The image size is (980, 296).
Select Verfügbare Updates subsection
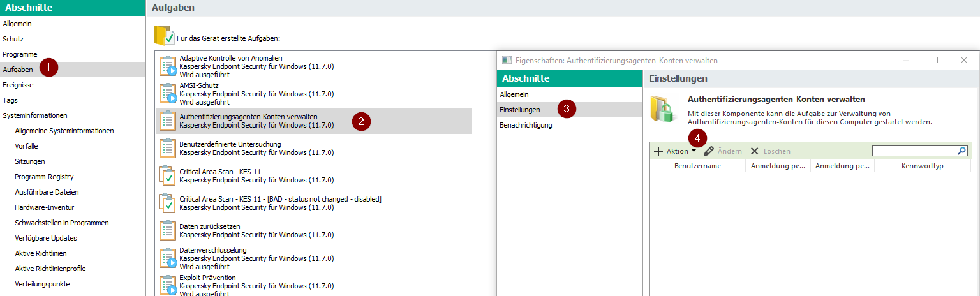click(x=46, y=238)
